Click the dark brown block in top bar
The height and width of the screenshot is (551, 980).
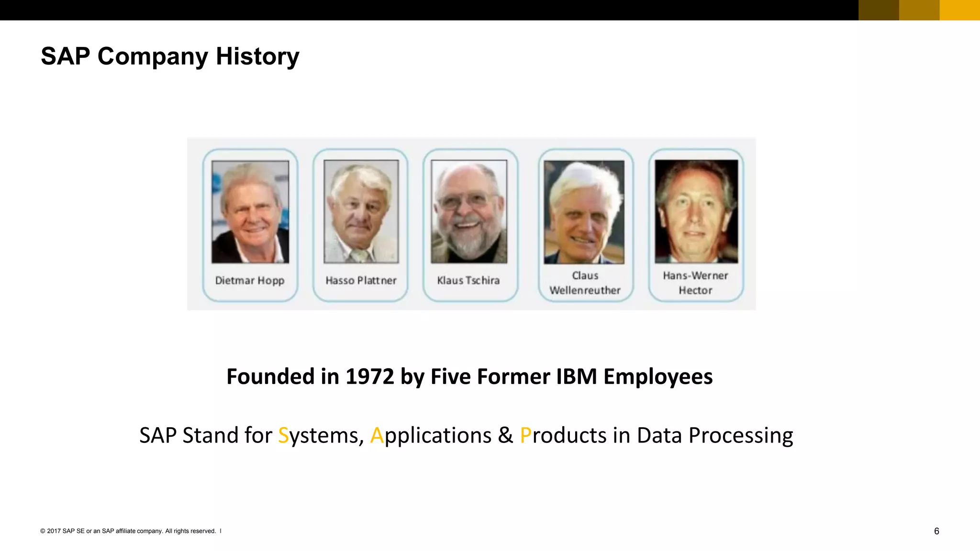coord(879,10)
